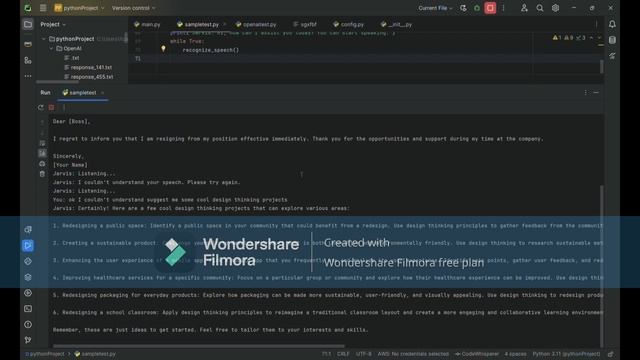Viewport: 640px width, 360px height.
Task: Click sampletest.py breadcrumb in status bar
Action: [x=95, y=354]
